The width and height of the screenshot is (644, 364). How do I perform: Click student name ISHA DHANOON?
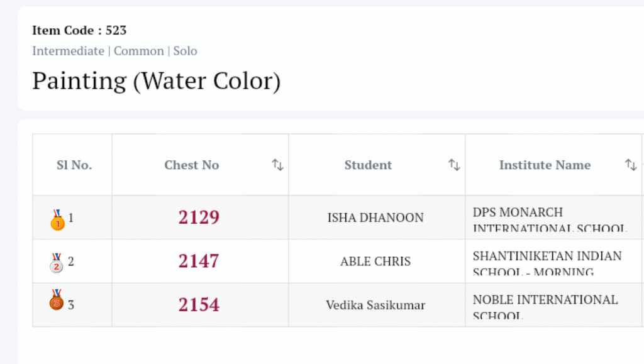point(375,218)
